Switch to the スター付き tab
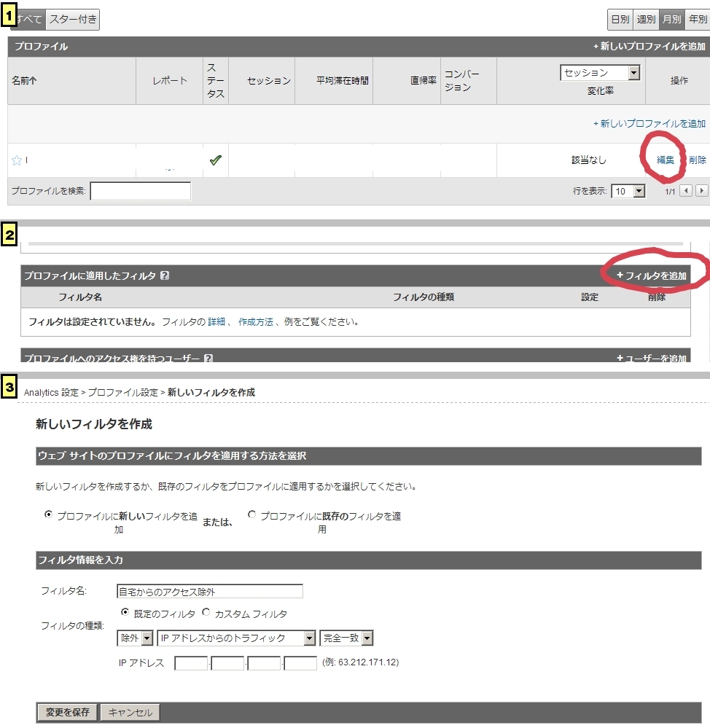The image size is (710, 728). [x=73, y=20]
